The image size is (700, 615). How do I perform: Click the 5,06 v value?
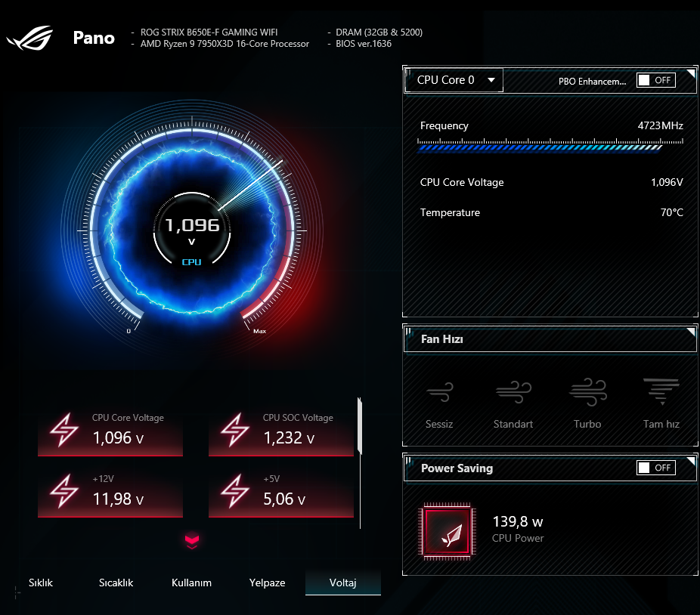[x=284, y=499]
